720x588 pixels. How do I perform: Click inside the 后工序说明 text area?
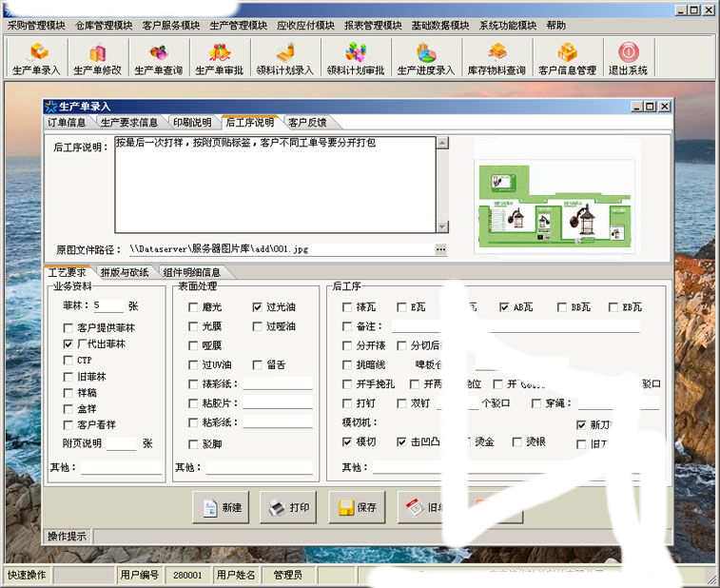(x=275, y=185)
